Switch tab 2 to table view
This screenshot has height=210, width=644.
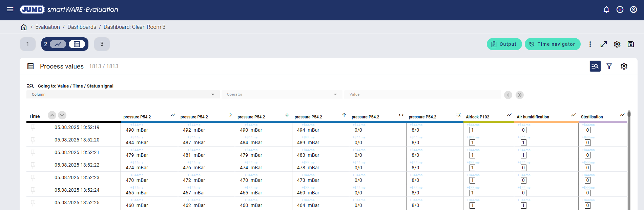point(77,44)
